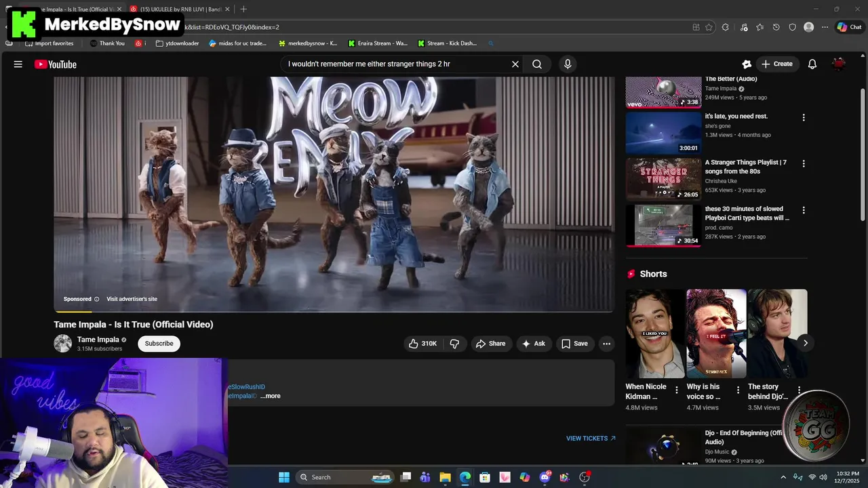
Task: Open Discord from the taskbar
Action: pos(545,477)
